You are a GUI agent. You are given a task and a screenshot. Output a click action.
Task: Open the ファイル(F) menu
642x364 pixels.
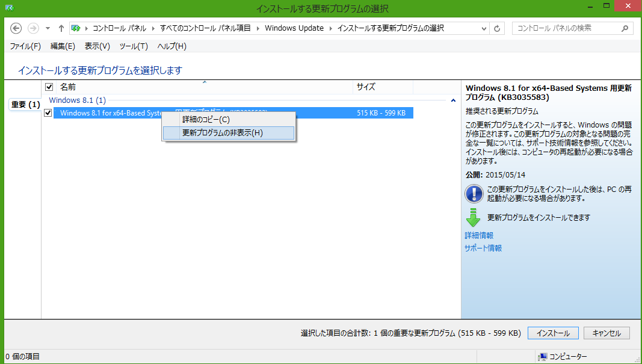[x=25, y=46]
